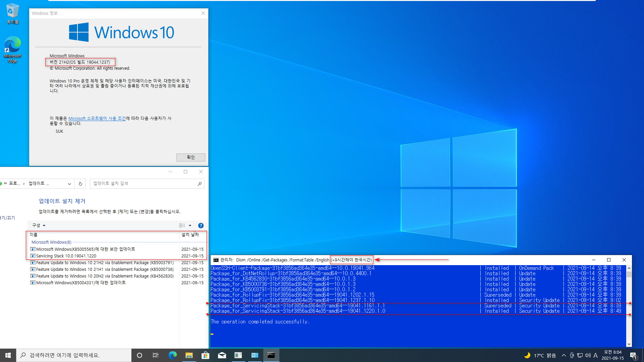Screen dimensions: 644x362
Task: Click the 업데이트 ... breadcrumb segment
Action: point(39,183)
